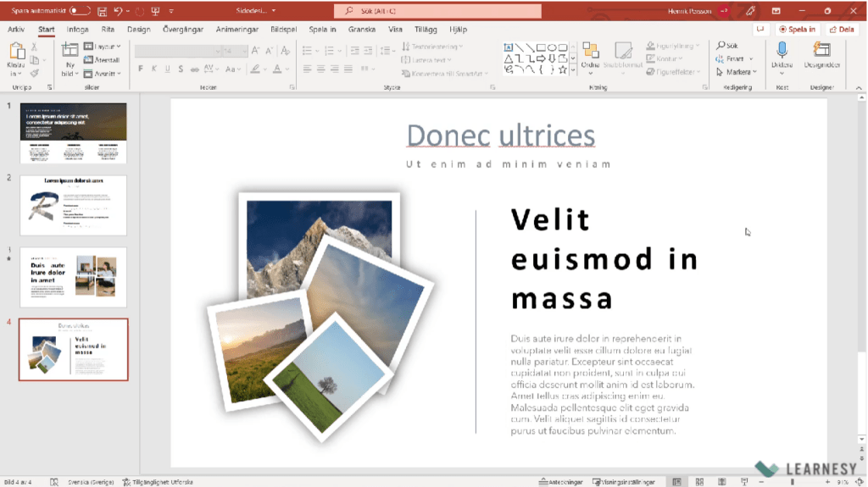Click the Ny bild new slide icon
Image resolution: width=868 pixels, height=487 pixels.
(70, 53)
